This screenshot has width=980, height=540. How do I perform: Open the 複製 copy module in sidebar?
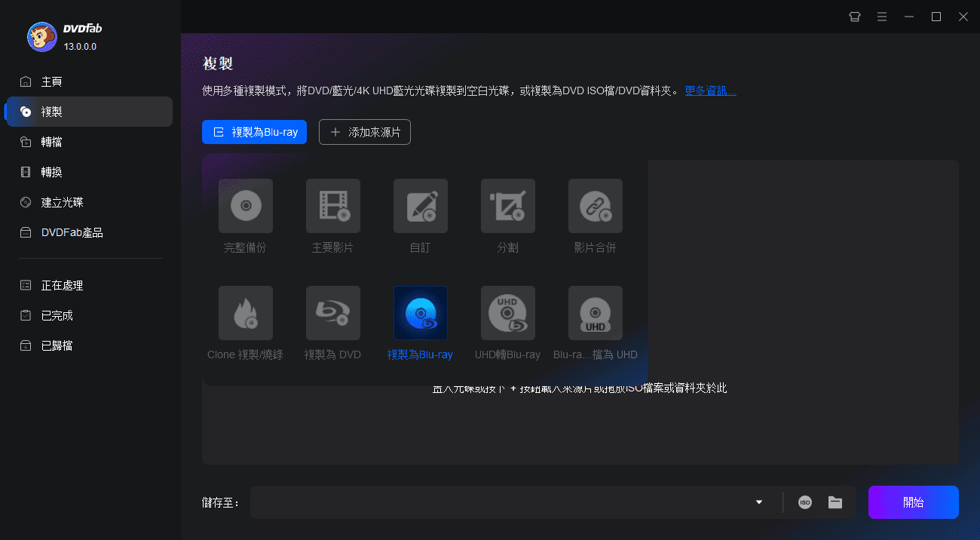tap(89, 112)
